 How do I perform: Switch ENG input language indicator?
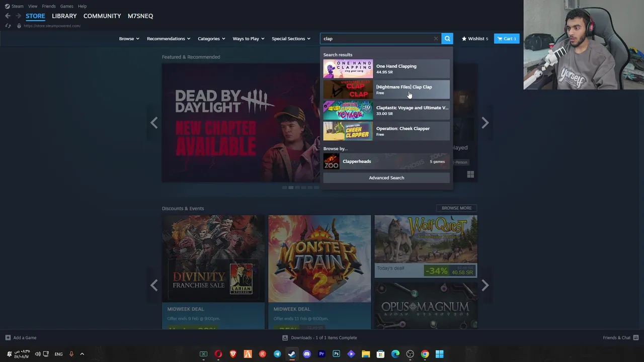click(x=58, y=354)
